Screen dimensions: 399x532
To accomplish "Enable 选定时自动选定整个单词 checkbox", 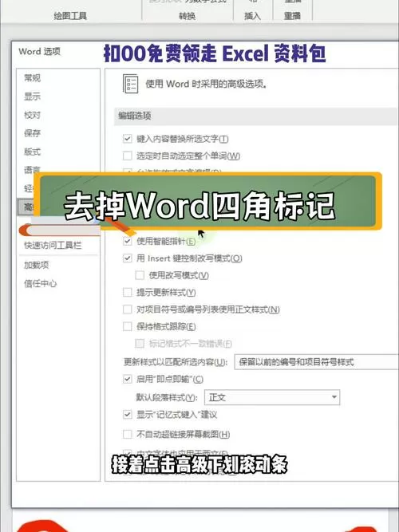I will coord(128,156).
